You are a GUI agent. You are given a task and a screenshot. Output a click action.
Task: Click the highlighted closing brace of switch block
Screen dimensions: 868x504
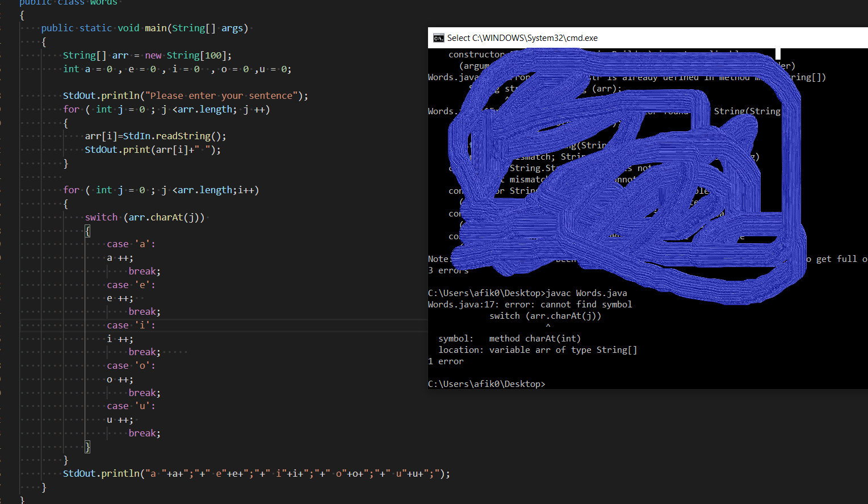(87, 447)
